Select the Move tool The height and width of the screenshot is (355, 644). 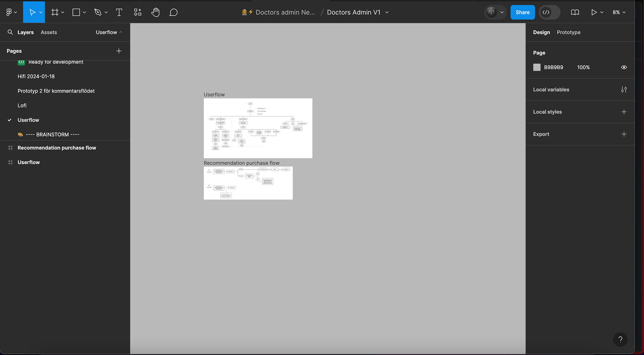(x=32, y=12)
